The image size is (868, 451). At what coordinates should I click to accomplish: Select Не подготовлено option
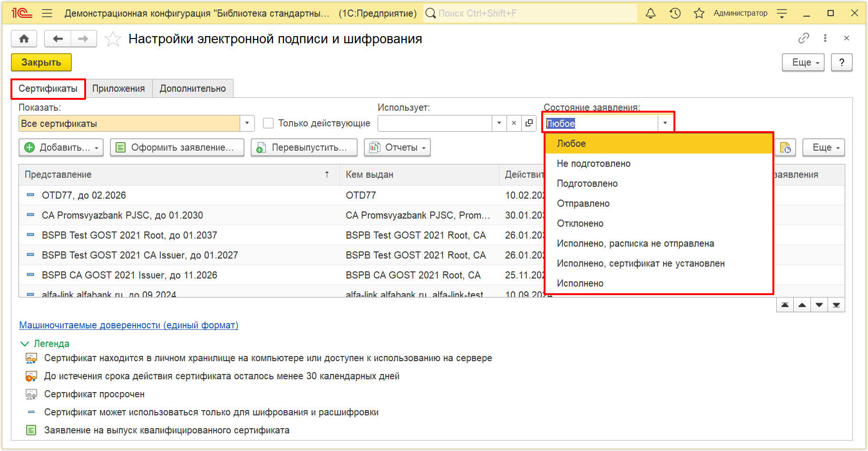click(x=659, y=163)
